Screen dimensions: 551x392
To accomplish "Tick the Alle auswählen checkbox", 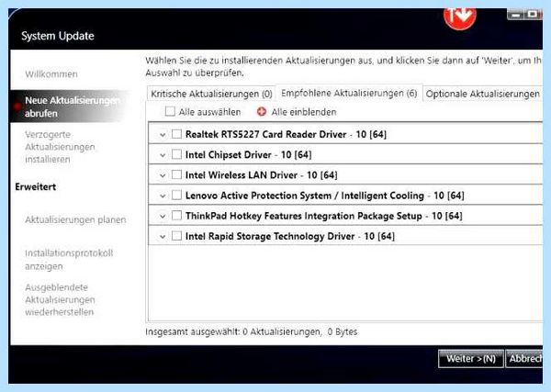I will click(170, 111).
